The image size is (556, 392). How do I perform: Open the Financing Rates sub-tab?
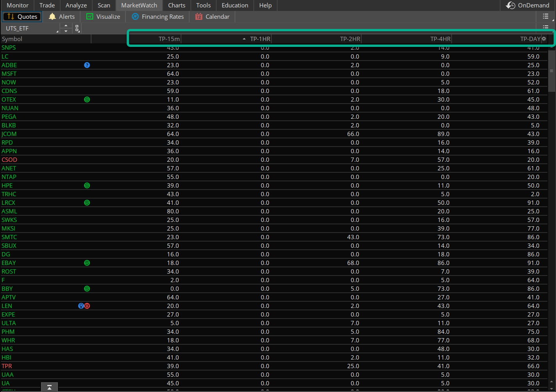click(158, 16)
